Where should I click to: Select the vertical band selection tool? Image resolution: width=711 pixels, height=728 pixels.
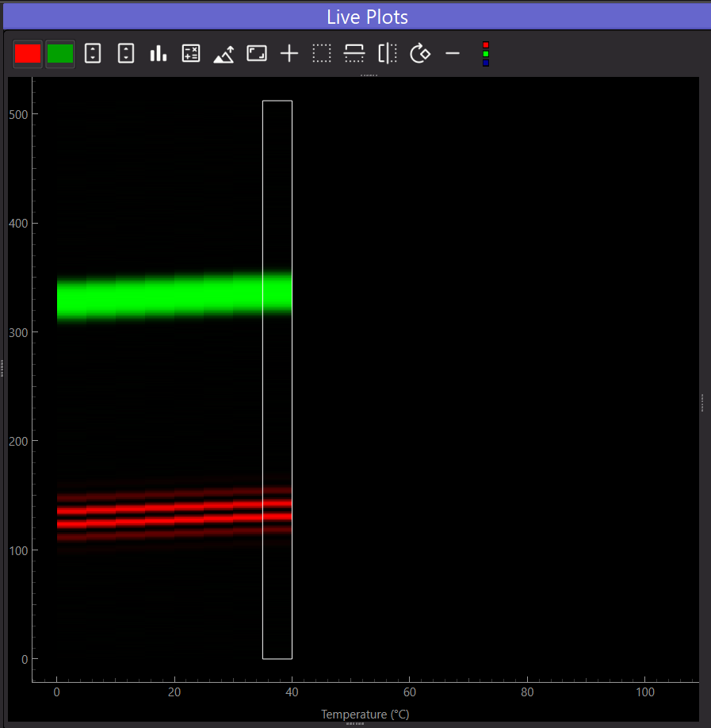[388, 53]
